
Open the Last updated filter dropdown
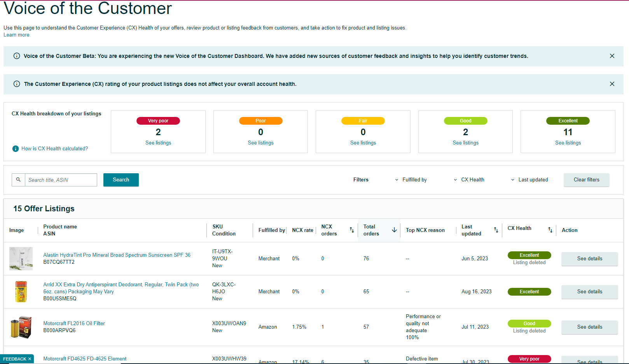pyautogui.click(x=529, y=180)
